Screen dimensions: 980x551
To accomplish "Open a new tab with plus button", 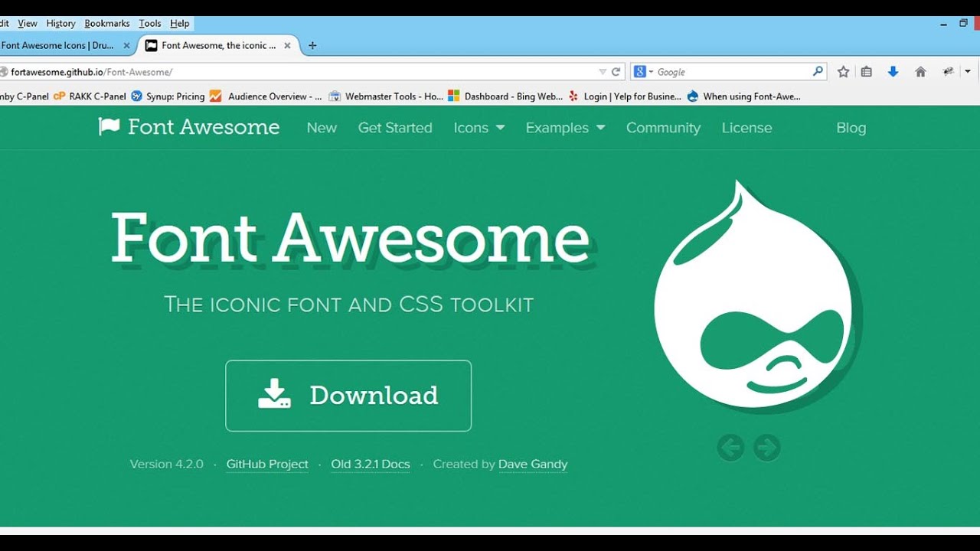I will pos(312,45).
